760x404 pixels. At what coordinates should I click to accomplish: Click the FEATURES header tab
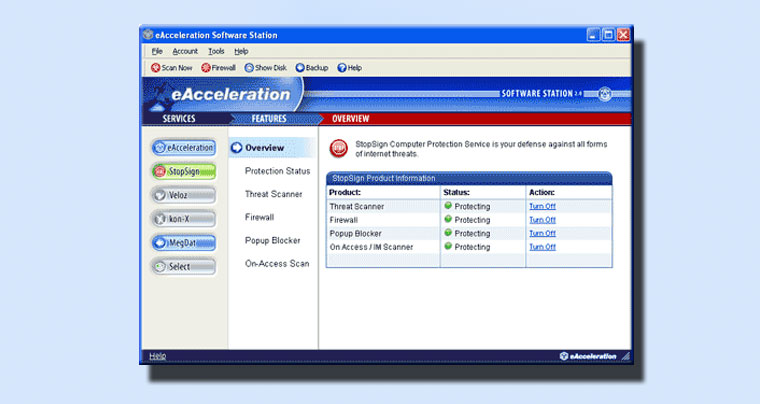pyautogui.click(x=269, y=119)
